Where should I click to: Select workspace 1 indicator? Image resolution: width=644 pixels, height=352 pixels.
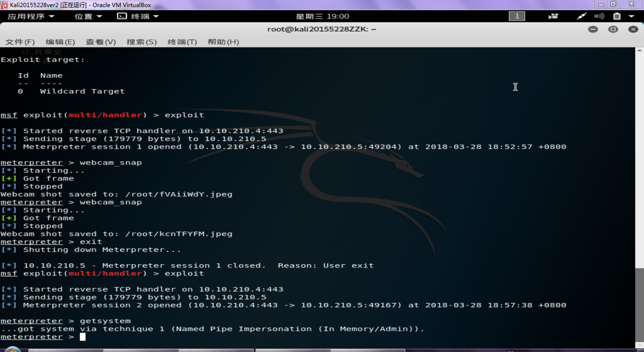517,16
